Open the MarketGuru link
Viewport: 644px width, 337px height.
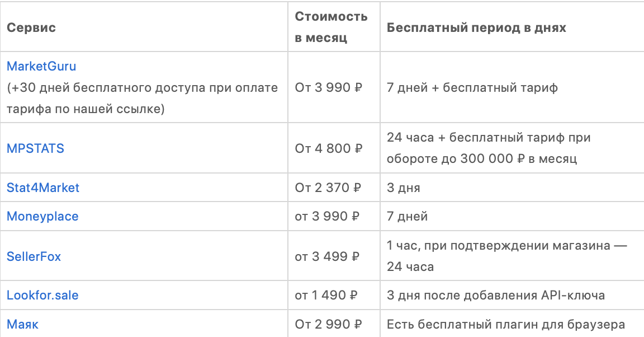[41, 66]
